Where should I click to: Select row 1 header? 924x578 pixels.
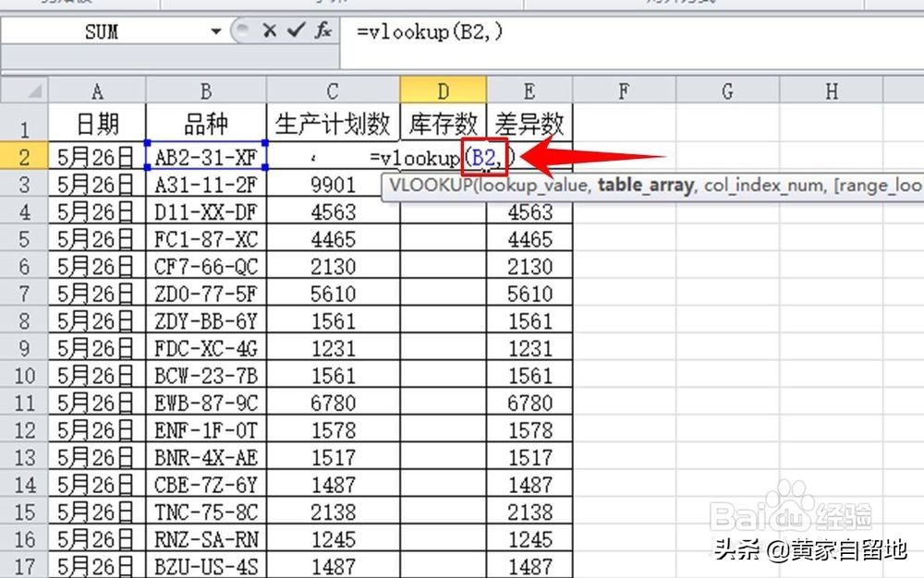(x=24, y=123)
